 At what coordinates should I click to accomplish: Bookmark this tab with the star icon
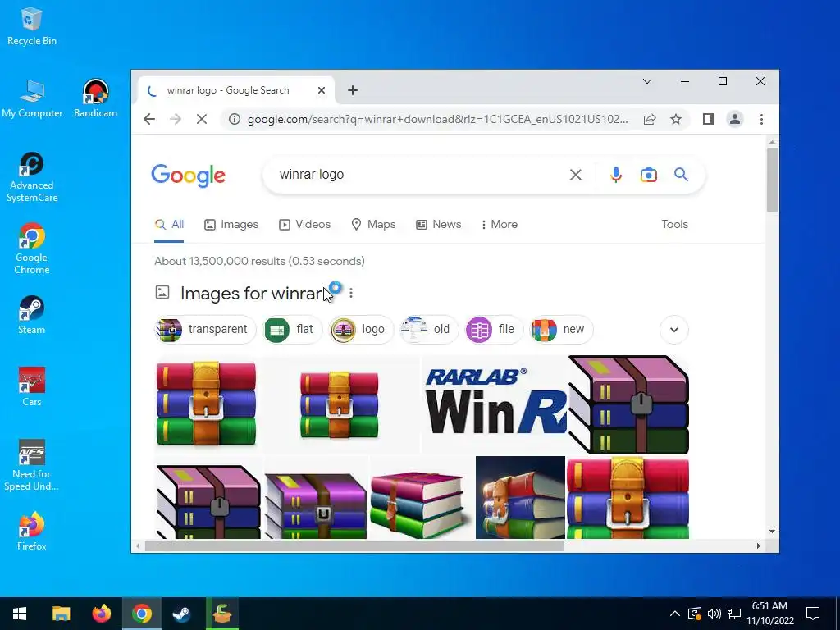tap(676, 119)
